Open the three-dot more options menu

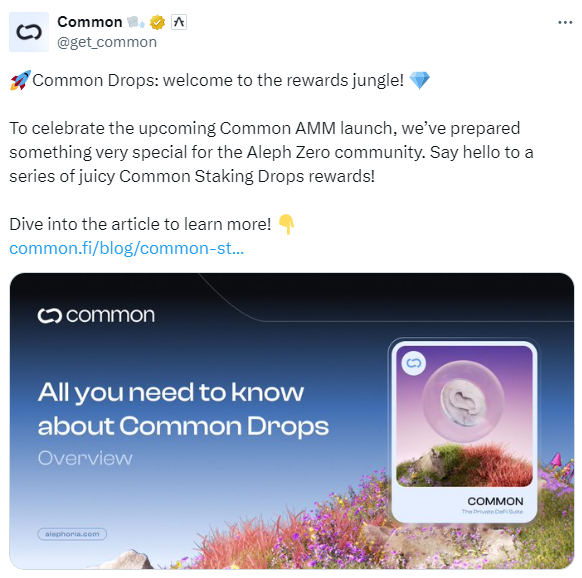point(565,23)
